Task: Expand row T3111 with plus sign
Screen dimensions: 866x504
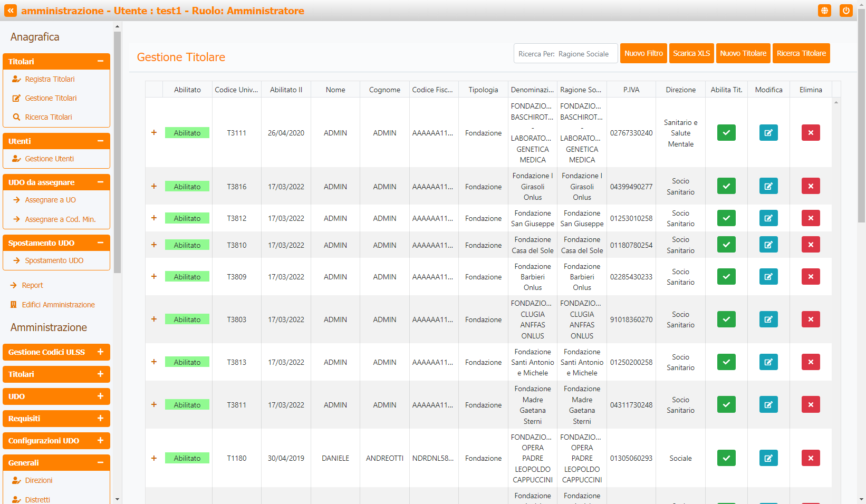Action: pyautogui.click(x=154, y=133)
